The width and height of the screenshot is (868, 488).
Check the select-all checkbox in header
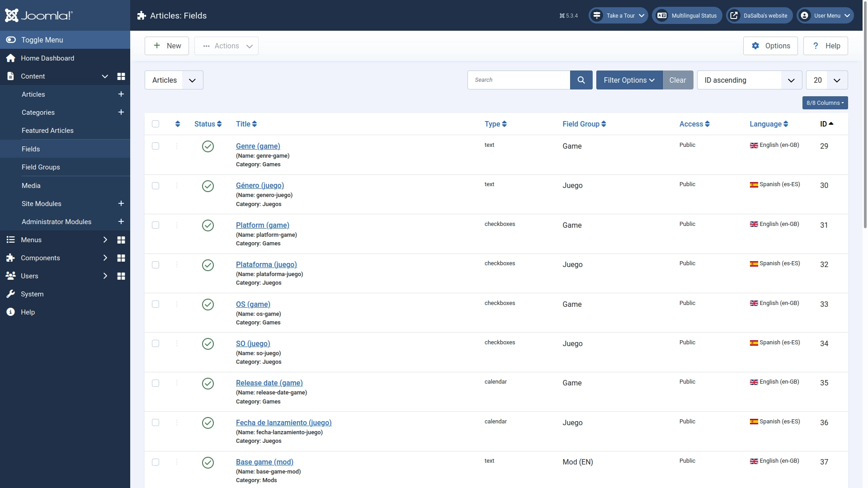[156, 124]
